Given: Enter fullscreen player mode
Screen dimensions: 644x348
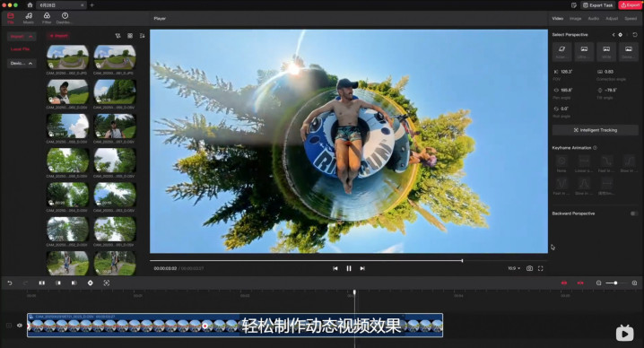Looking at the screenshot, I should click(x=541, y=268).
